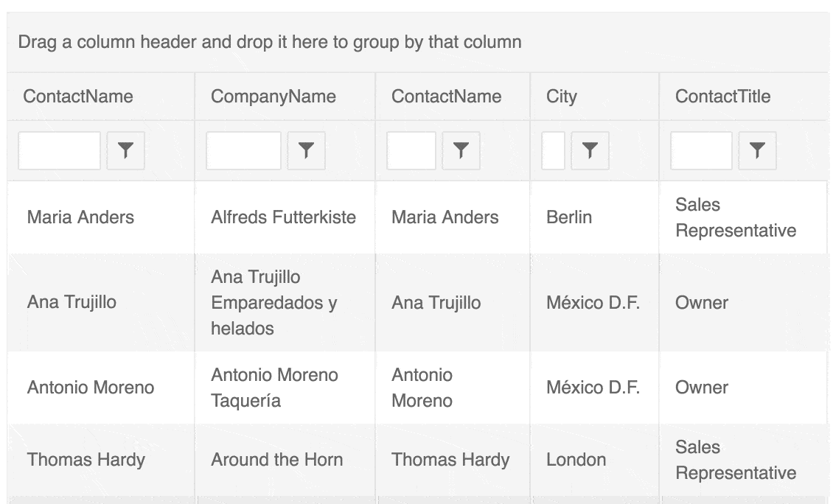This screenshot has height=504, width=833.
Task: Click the group-by drop area banner
Action: pyautogui.click(x=269, y=42)
